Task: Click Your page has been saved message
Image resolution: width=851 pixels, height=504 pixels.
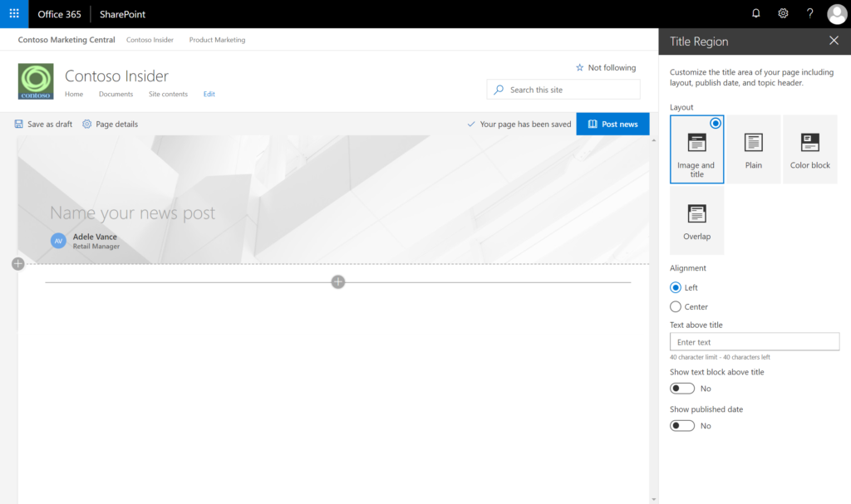Action: tap(525, 124)
